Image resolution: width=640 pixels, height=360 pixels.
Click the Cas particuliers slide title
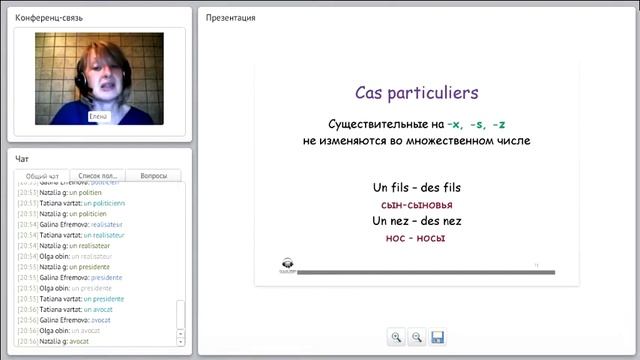coord(416,93)
